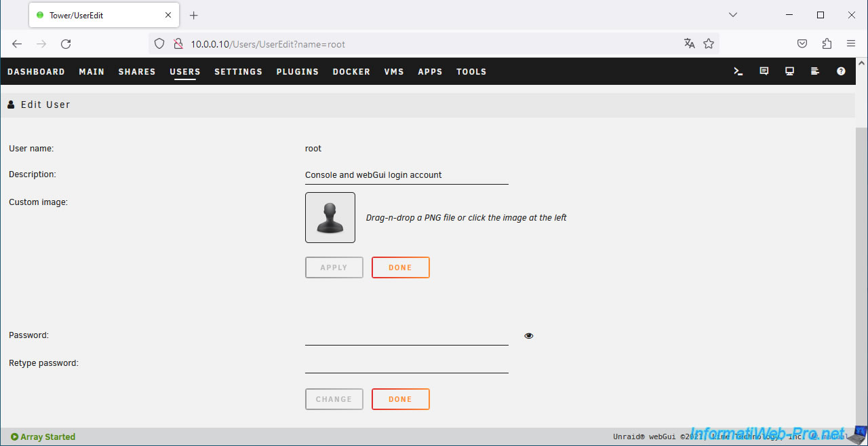
Task: Open Firefox hamburger application menu
Action: click(851, 43)
